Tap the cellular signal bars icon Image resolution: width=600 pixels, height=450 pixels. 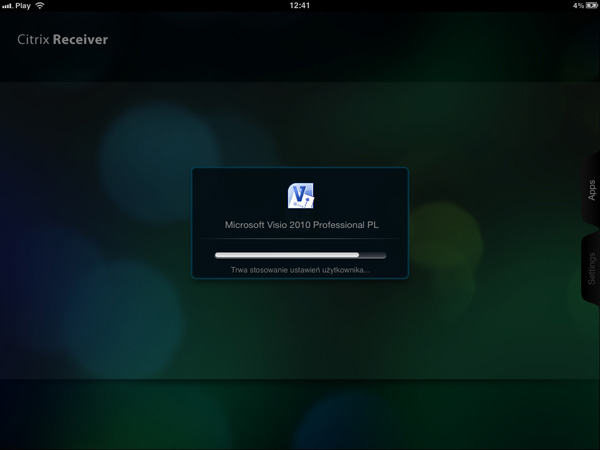(7, 6)
